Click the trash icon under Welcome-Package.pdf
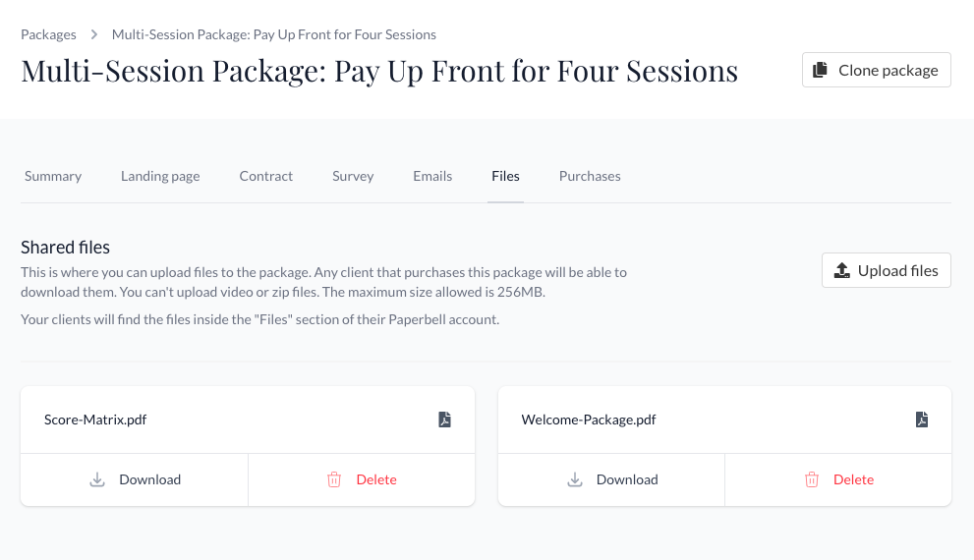This screenshot has width=974, height=560. [812, 479]
